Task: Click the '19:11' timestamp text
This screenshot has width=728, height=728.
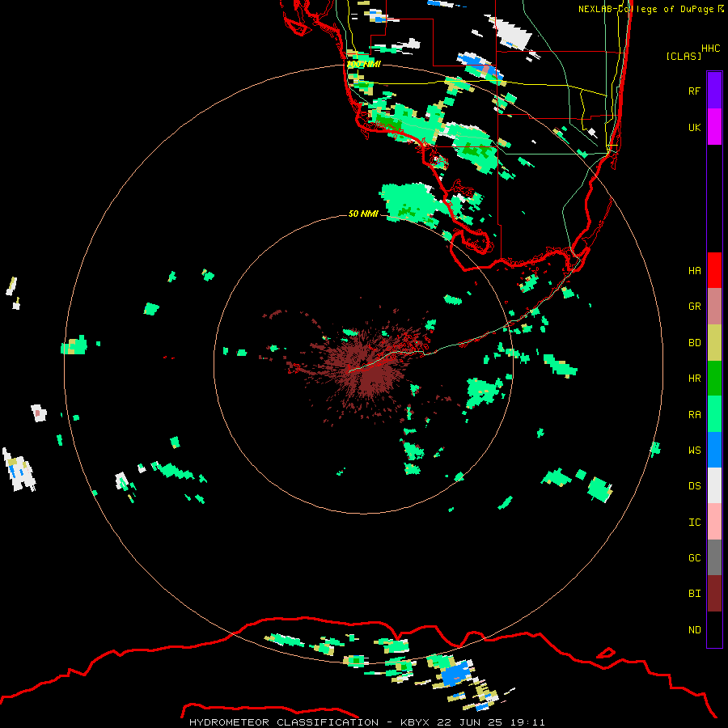Action: coord(527,722)
